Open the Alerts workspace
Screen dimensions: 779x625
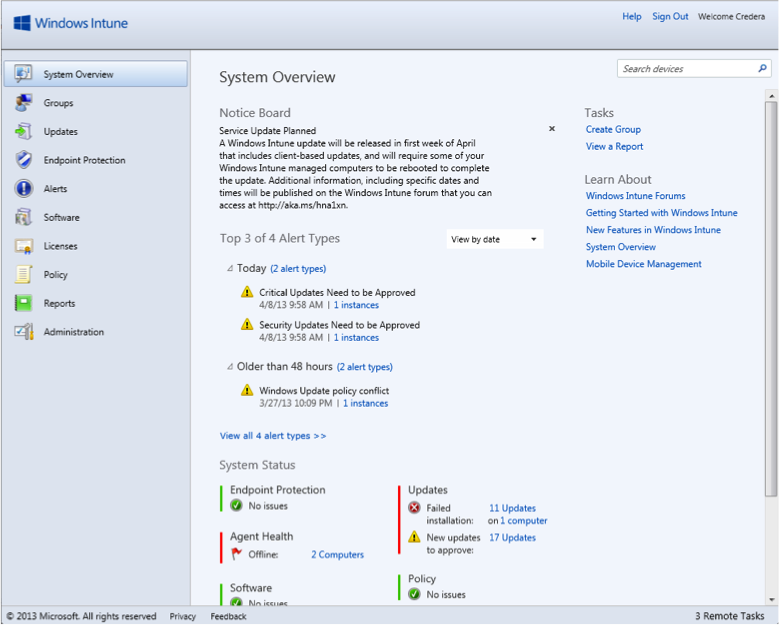[96, 189]
